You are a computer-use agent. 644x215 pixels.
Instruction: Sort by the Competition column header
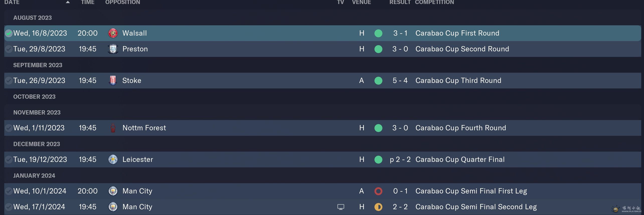click(x=434, y=2)
